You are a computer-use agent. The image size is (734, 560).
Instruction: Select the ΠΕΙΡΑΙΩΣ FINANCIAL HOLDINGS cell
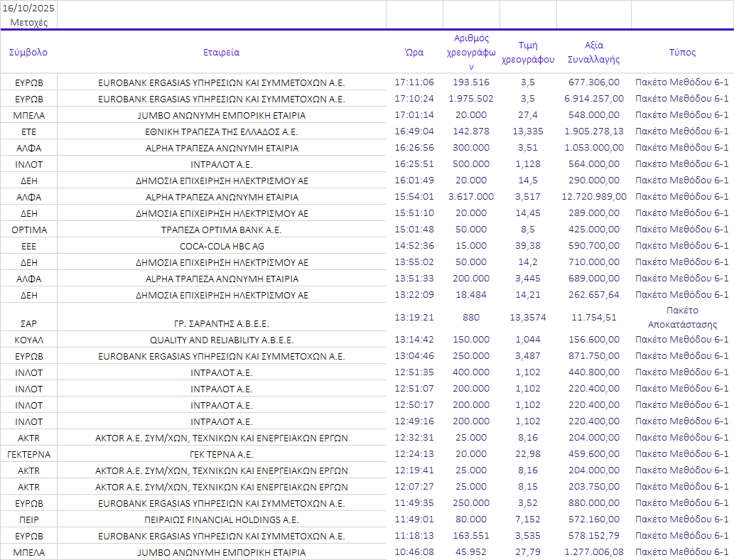221,519
